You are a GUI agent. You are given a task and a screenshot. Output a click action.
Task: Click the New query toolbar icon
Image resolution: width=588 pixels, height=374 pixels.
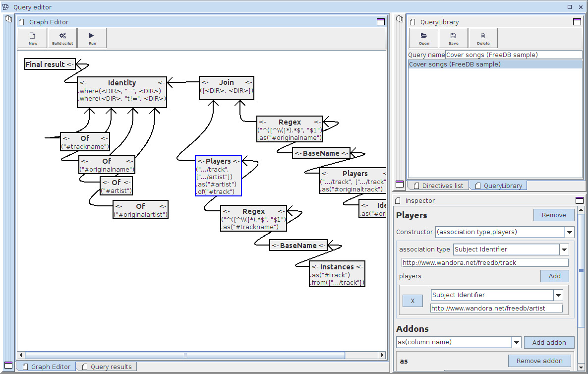point(33,38)
